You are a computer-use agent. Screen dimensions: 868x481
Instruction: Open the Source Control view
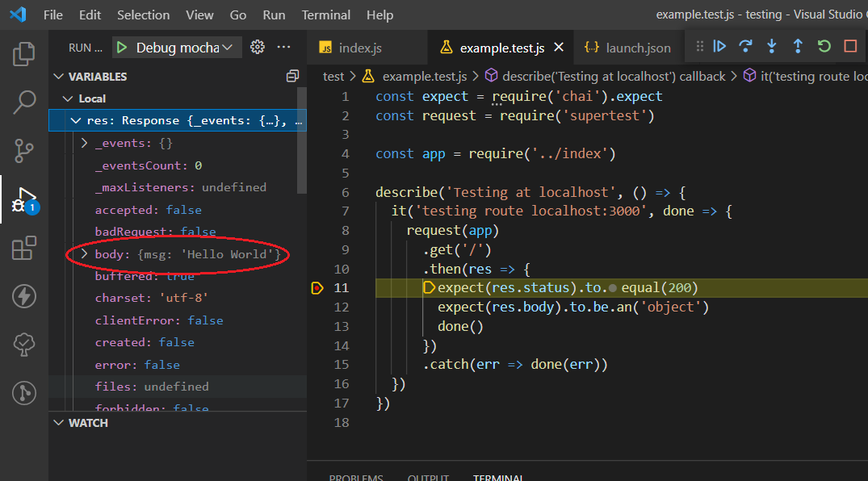pos(24,150)
